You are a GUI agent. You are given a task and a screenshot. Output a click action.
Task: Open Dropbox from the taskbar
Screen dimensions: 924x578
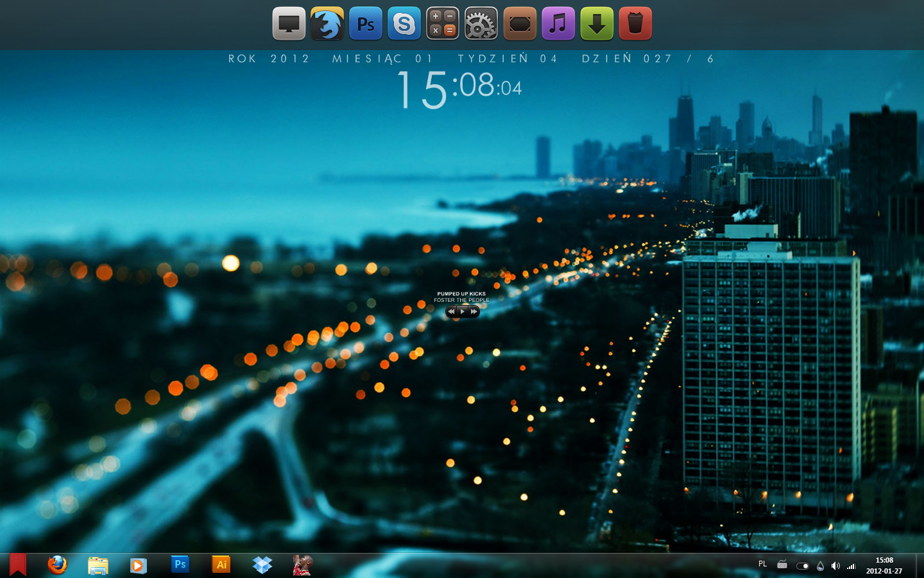click(x=262, y=565)
